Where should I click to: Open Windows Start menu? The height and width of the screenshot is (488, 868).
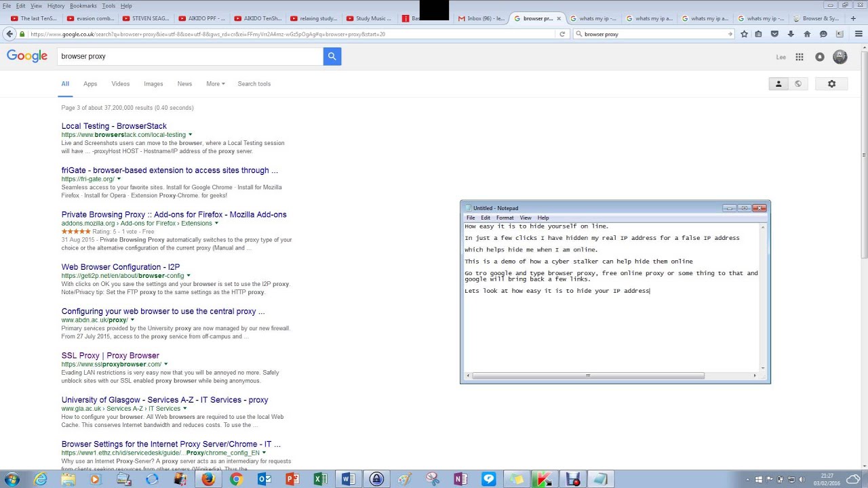[x=12, y=479]
